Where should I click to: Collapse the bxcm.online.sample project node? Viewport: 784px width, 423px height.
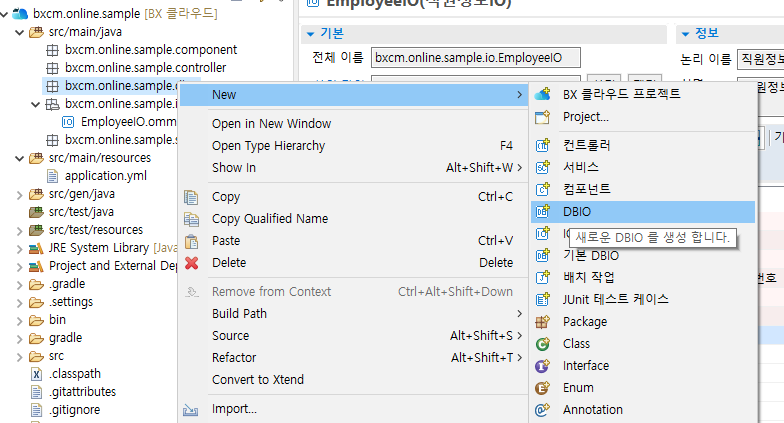[6, 15]
